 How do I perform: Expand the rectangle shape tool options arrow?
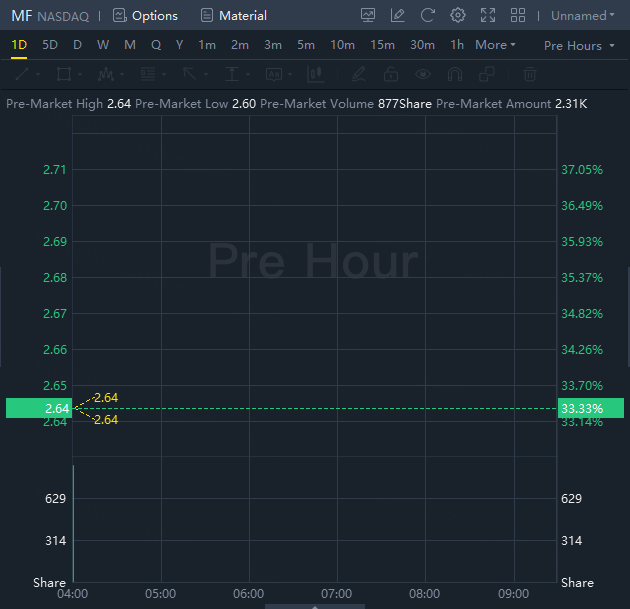coord(80,74)
